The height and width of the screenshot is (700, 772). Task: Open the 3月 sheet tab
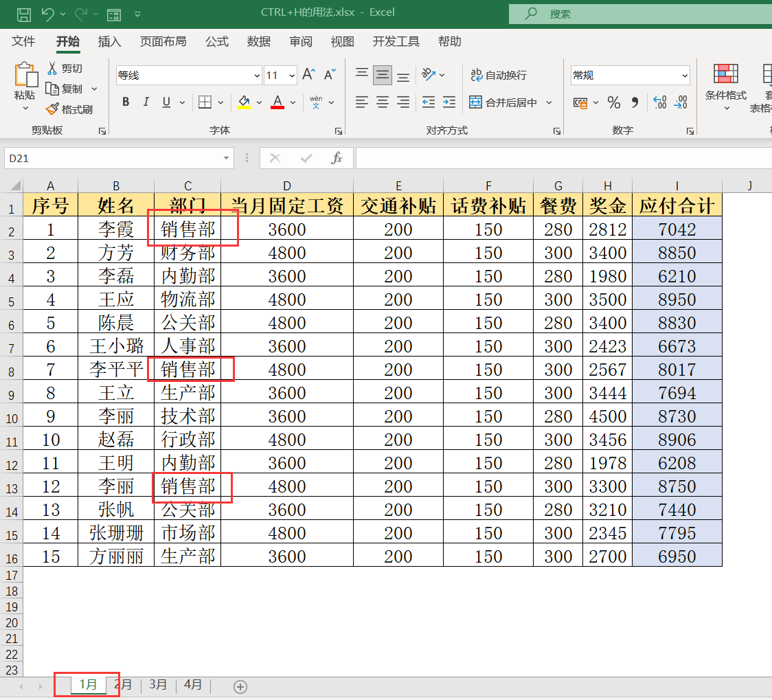tap(158, 684)
